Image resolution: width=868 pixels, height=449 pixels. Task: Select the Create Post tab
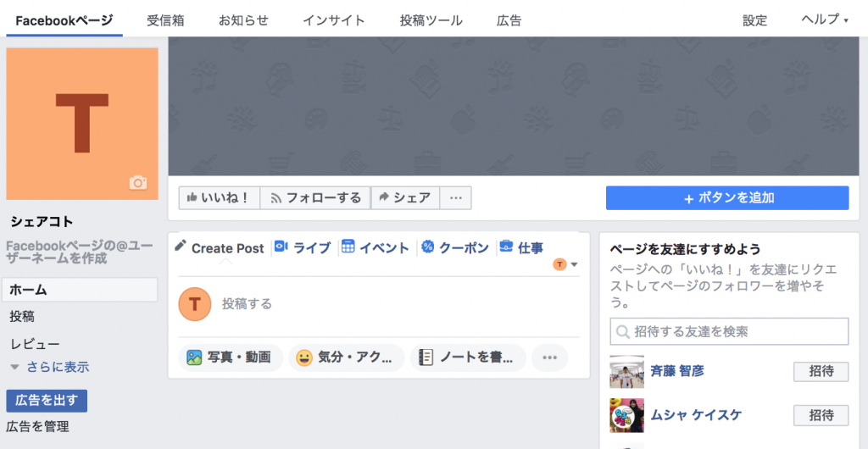coord(227,248)
